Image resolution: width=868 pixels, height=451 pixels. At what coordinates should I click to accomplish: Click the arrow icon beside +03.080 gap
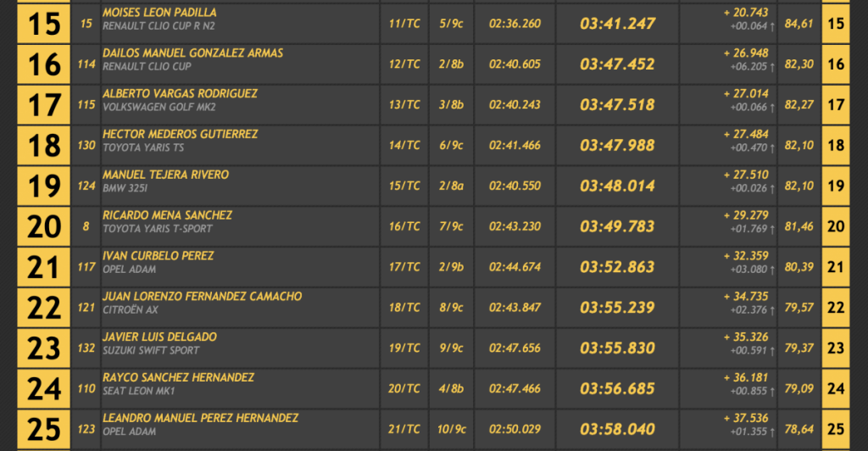[x=772, y=270]
